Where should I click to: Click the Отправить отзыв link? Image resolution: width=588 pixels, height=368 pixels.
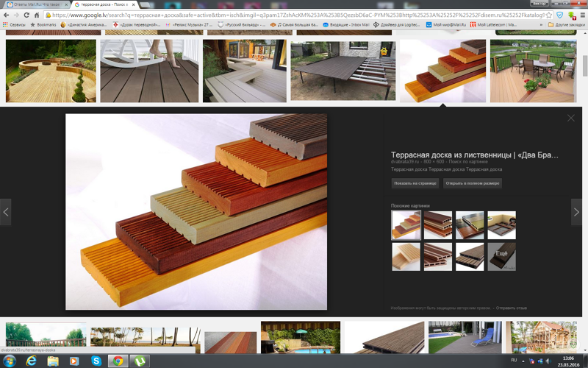511,308
